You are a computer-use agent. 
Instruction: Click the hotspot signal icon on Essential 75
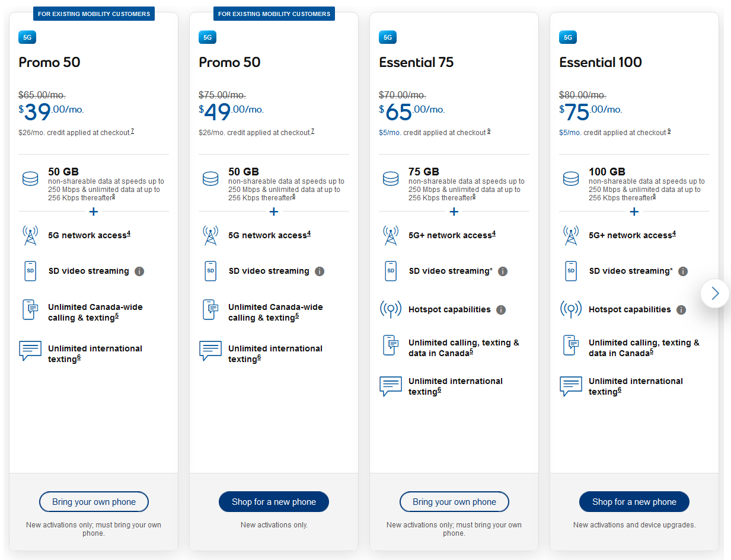click(390, 309)
